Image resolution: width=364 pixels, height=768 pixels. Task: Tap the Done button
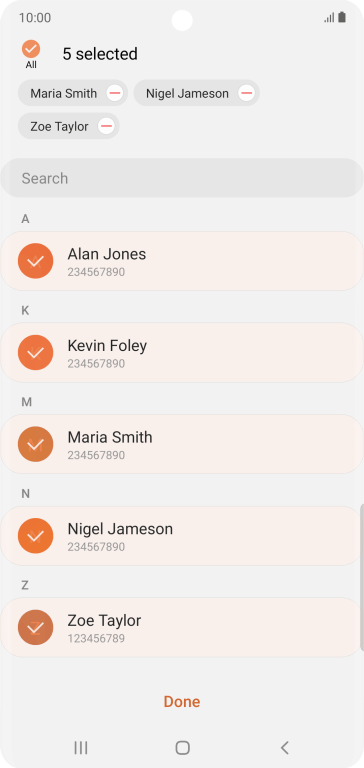182,701
